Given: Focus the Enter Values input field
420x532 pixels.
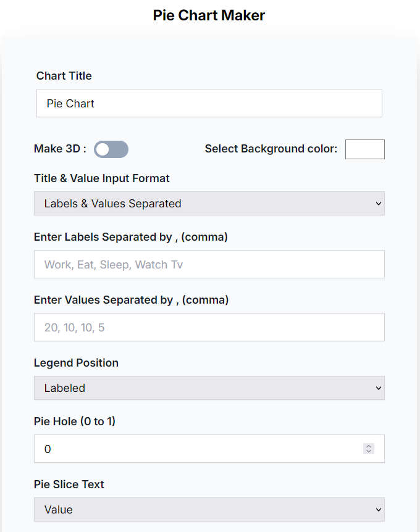Looking at the screenshot, I should pos(209,327).
